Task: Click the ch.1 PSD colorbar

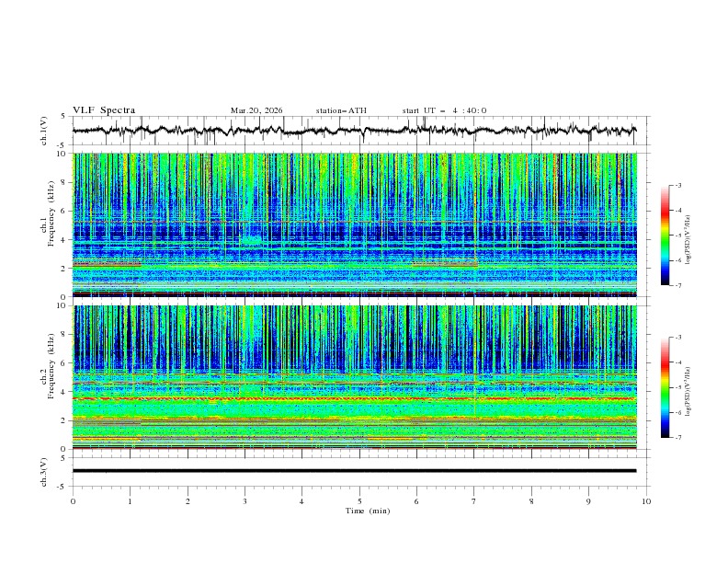Action: [665, 236]
